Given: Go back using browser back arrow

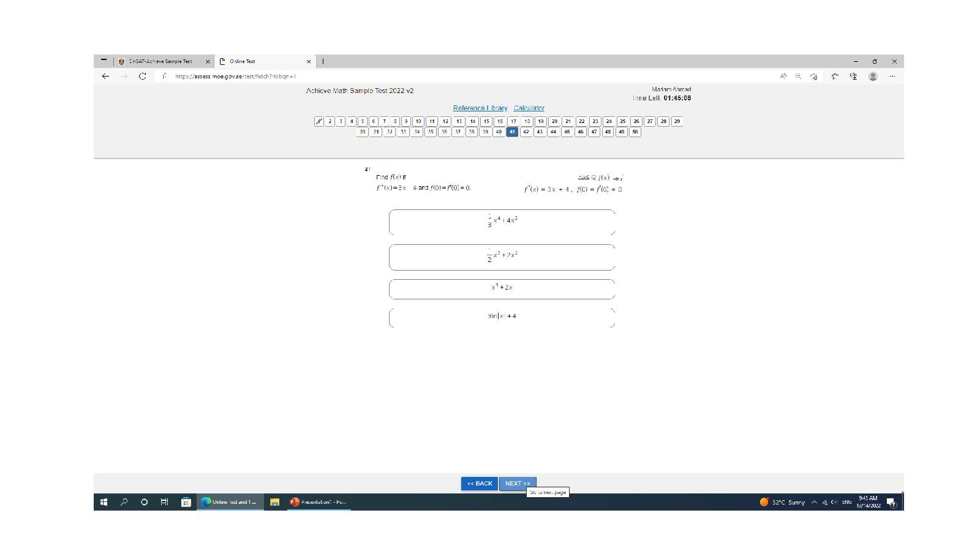Looking at the screenshot, I should [x=105, y=77].
